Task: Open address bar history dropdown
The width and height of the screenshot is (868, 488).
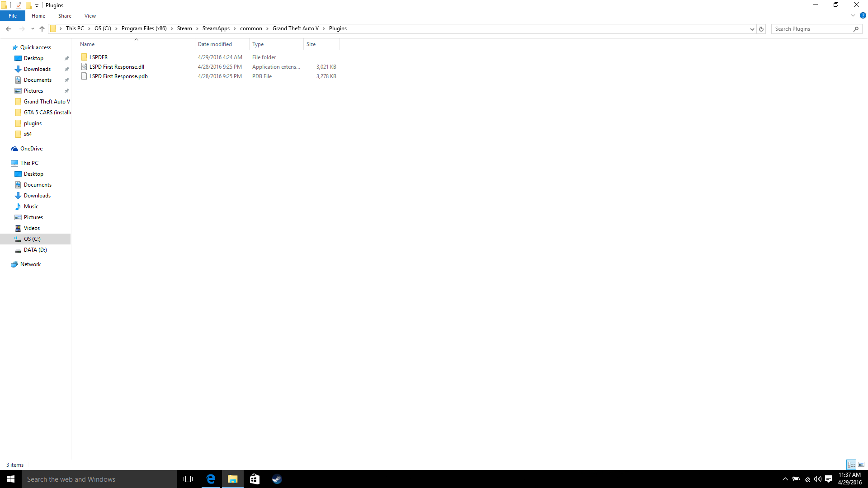Action: [x=752, y=29]
